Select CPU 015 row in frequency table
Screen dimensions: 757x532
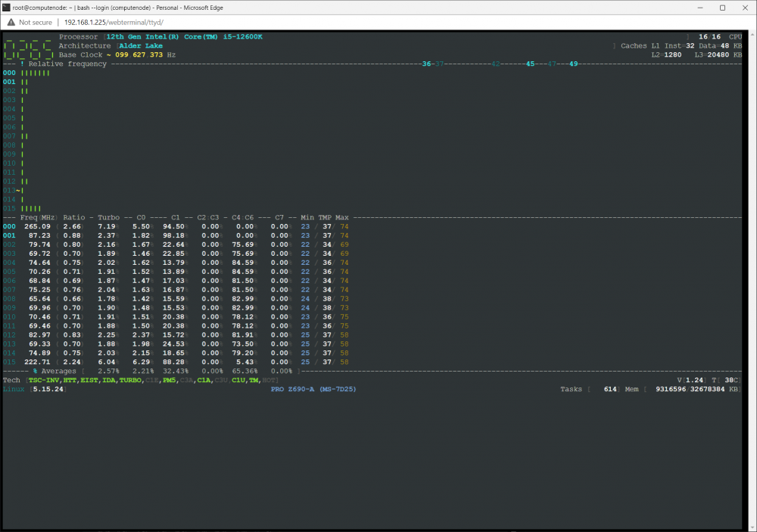pos(176,362)
